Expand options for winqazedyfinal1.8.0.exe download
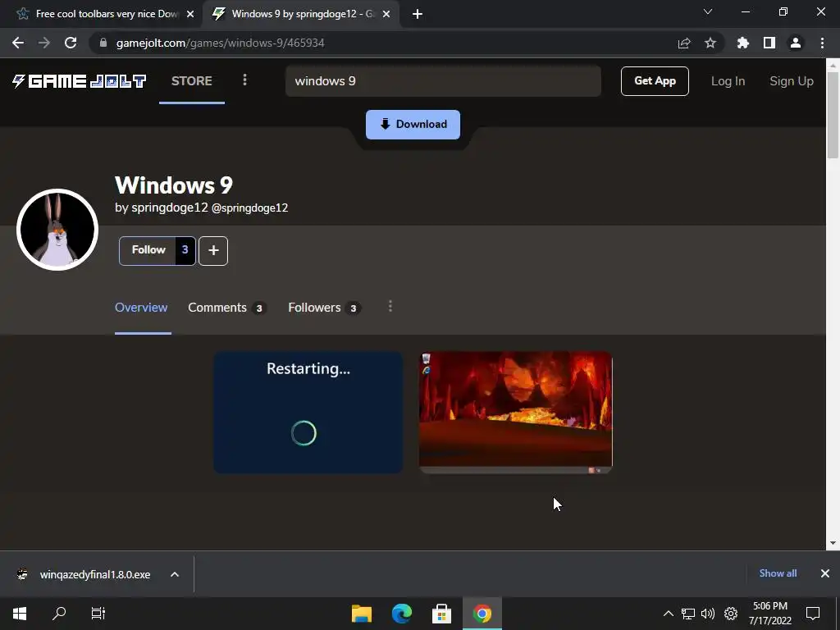The width and height of the screenshot is (840, 630). [175, 574]
